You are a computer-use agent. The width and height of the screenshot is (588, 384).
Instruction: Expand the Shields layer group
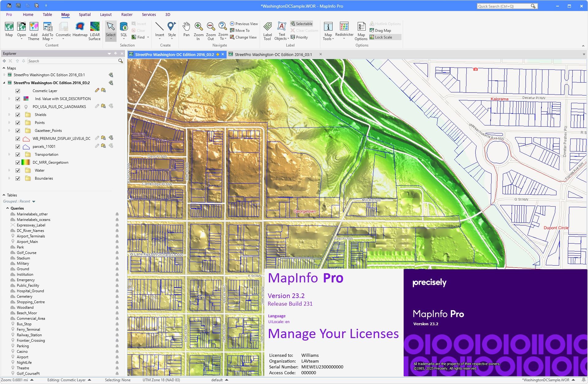[9, 115]
